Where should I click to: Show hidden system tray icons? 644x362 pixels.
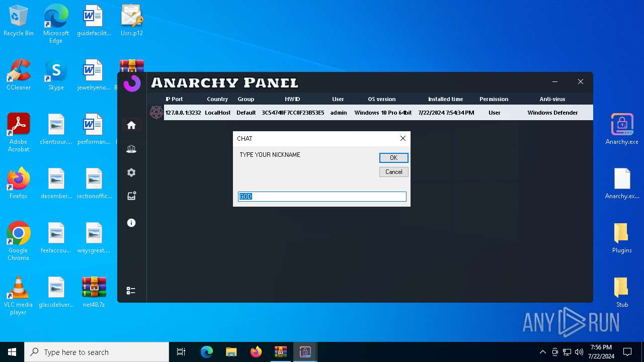pos(542,352)
